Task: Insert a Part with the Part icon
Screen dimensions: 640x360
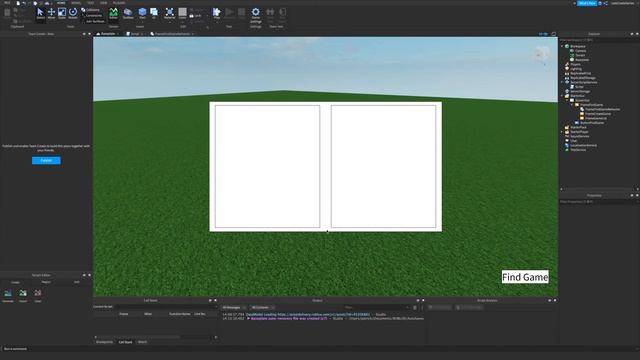Action: coord(142,13)
